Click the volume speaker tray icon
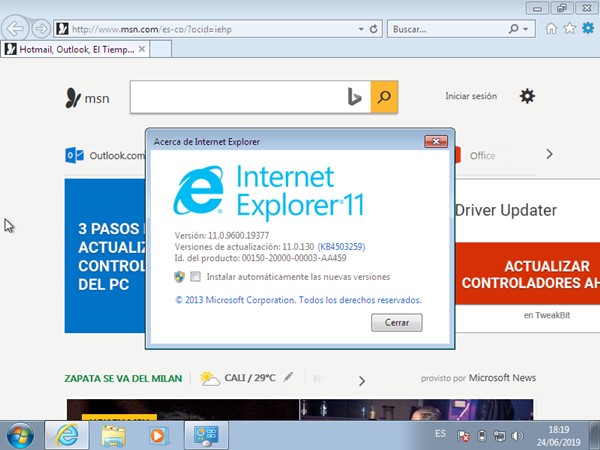600x450 pixels. point(517,436)
